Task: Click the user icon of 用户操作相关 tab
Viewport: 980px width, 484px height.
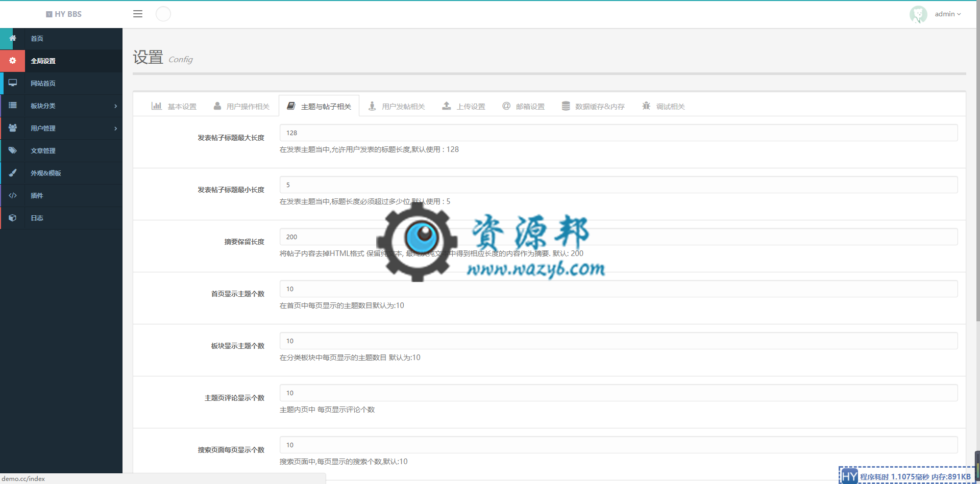Action: coord(217,106)
